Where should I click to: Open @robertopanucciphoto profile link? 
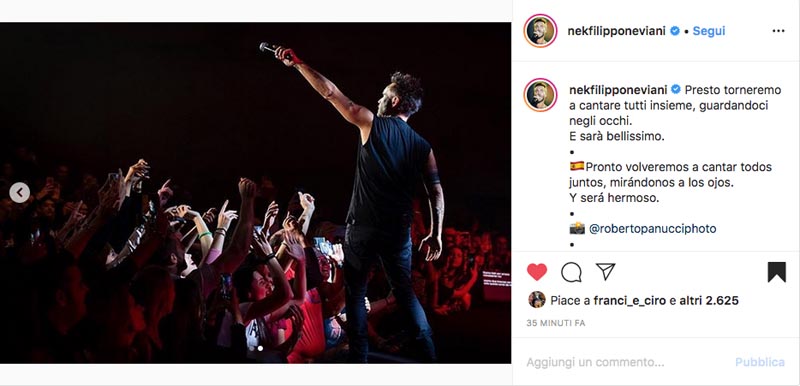(653, 229)
